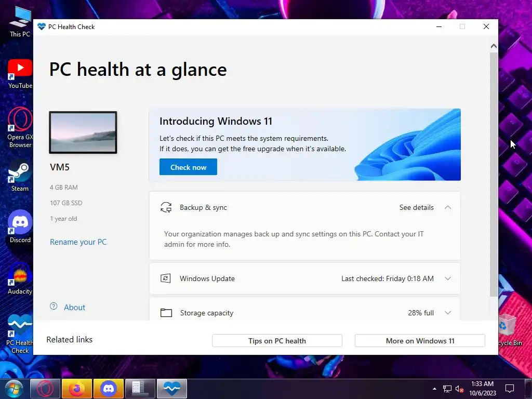Click the 4 GB RAM spec

[x=64, y=187]
